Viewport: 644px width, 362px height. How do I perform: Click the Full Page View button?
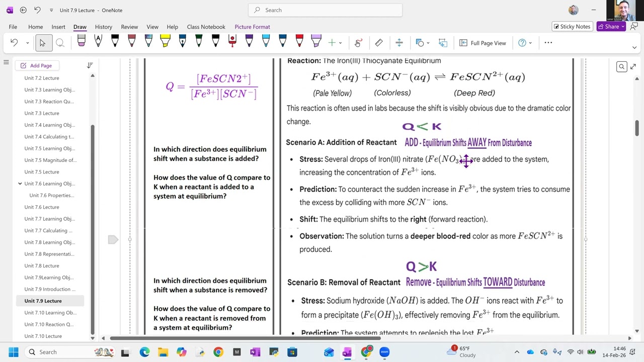[482, 43]
